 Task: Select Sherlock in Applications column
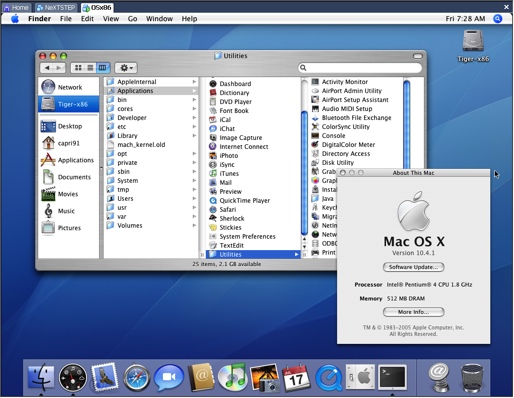pyautogui.click(x=232, y=218)
